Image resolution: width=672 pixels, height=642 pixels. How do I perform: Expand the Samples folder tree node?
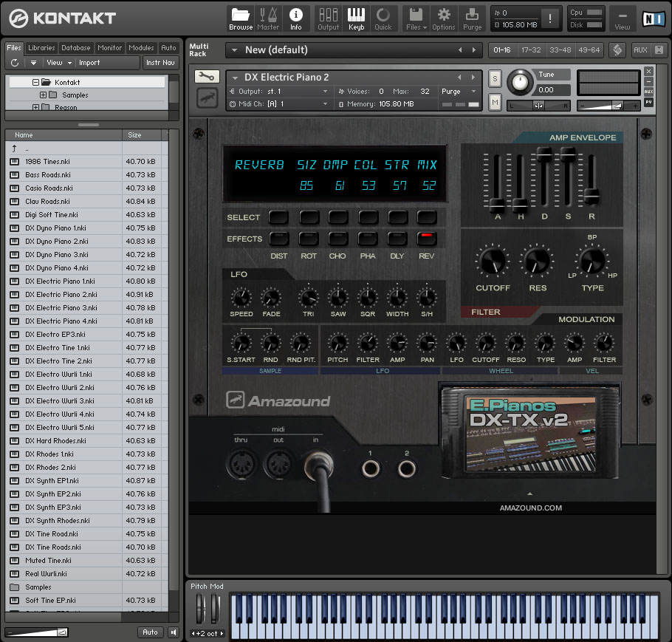click(43, 95)
